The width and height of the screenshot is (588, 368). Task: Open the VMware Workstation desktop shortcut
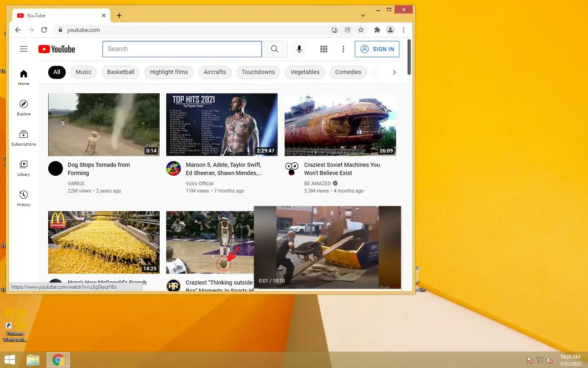pyautogui.click(x=15, y=326)
